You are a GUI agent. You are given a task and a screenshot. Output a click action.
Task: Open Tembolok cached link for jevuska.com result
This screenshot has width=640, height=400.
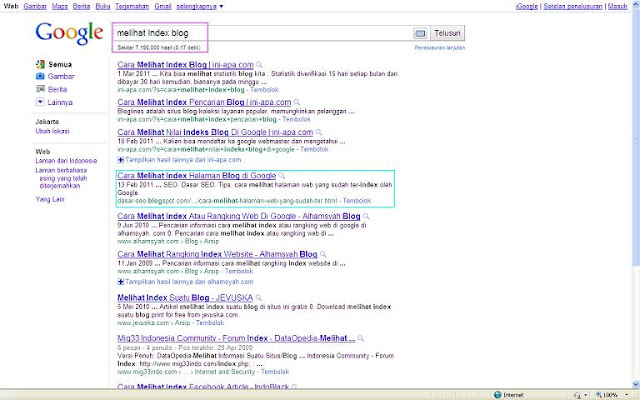click(210, 323)
